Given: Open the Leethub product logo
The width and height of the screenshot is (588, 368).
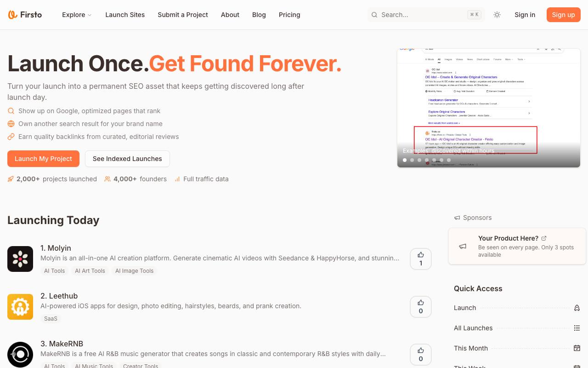Looking at the screenshot, I should coord(20,307).
